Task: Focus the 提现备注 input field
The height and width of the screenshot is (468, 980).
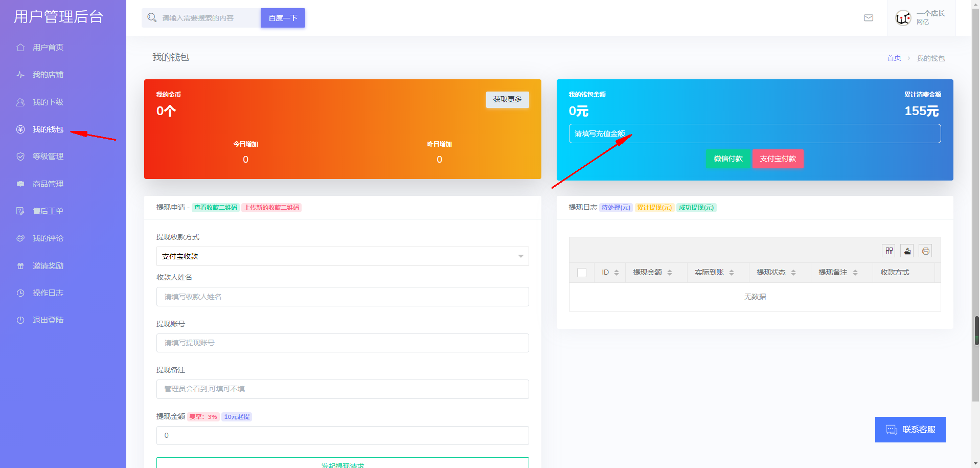Action: click(343, 389)
